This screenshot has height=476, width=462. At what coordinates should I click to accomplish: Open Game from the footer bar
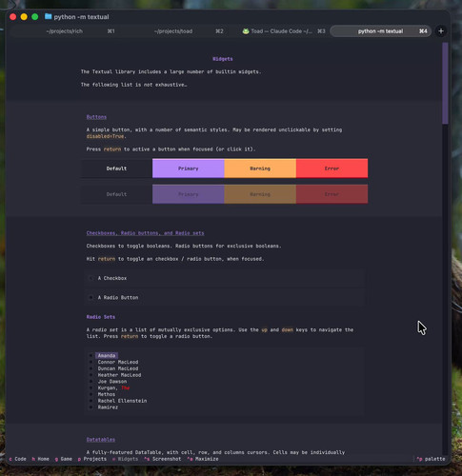[64, 459]
